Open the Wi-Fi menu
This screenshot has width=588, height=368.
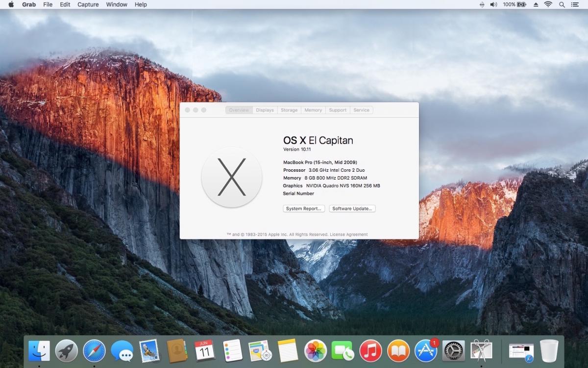(x=548, y=4)
